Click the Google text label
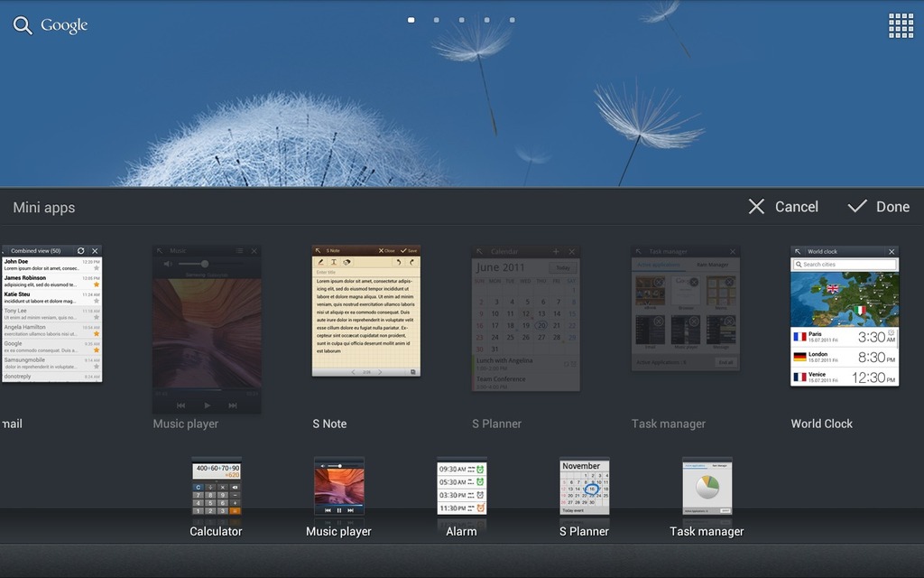The width and height of the screenshot is (924, 578). click(64, 25)
